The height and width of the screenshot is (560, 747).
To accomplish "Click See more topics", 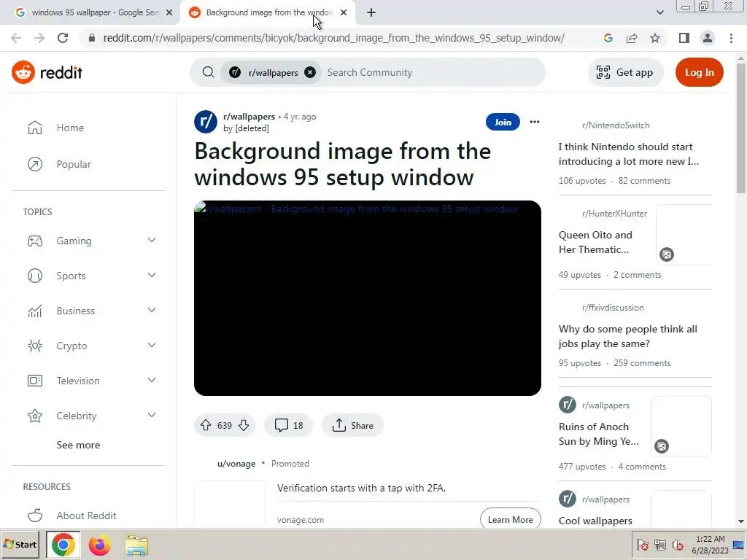I will [x=78, y=445].
